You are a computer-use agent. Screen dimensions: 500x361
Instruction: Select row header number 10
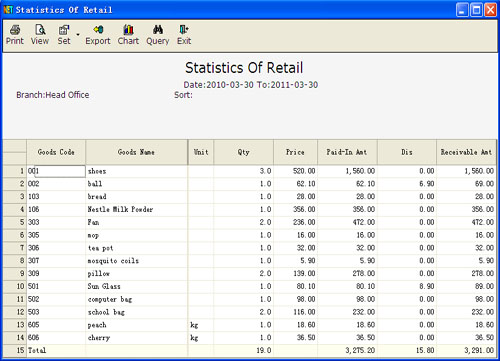coord(15,286)
